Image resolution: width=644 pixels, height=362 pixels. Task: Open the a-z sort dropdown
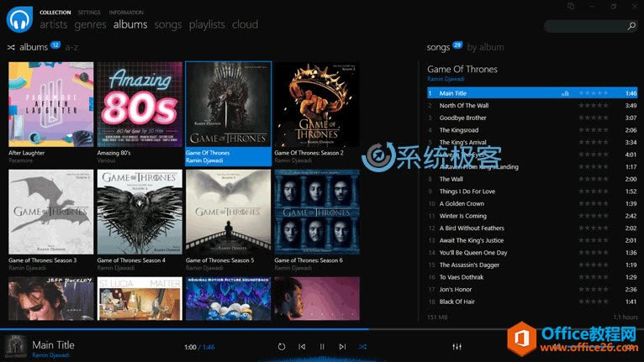71,48
